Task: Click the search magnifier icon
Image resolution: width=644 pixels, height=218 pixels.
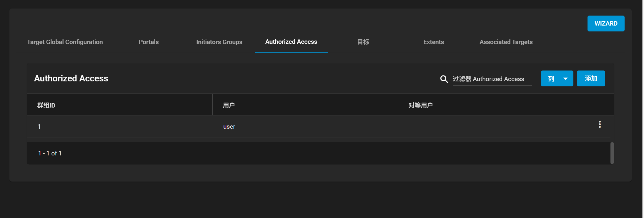Action: [x=444, y=79]
